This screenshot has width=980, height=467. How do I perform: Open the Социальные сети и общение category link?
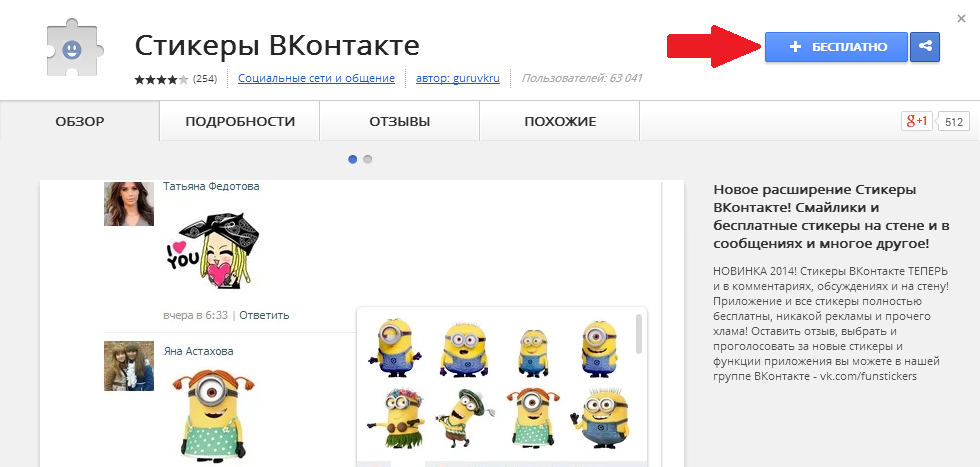316,79
